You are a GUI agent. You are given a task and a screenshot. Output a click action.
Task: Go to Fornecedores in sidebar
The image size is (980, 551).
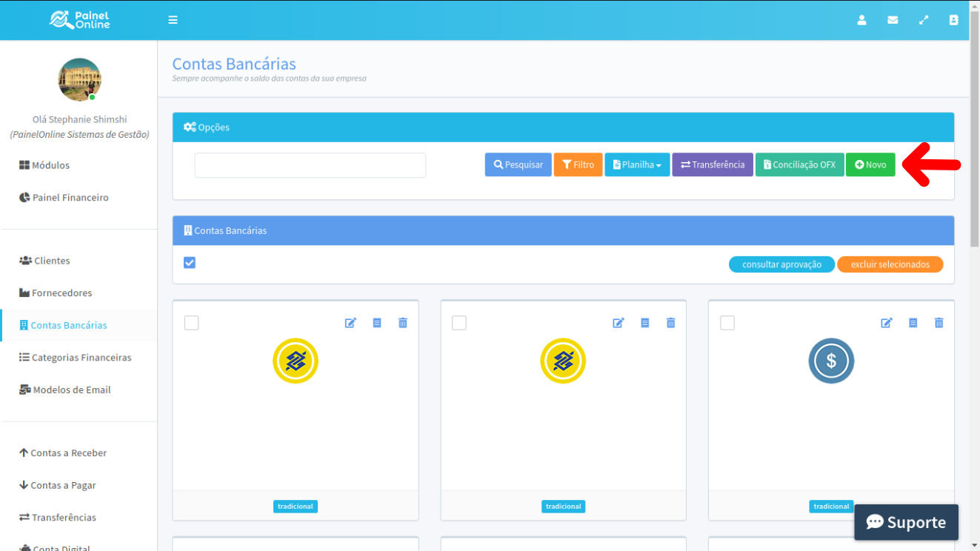coord(56,293)
